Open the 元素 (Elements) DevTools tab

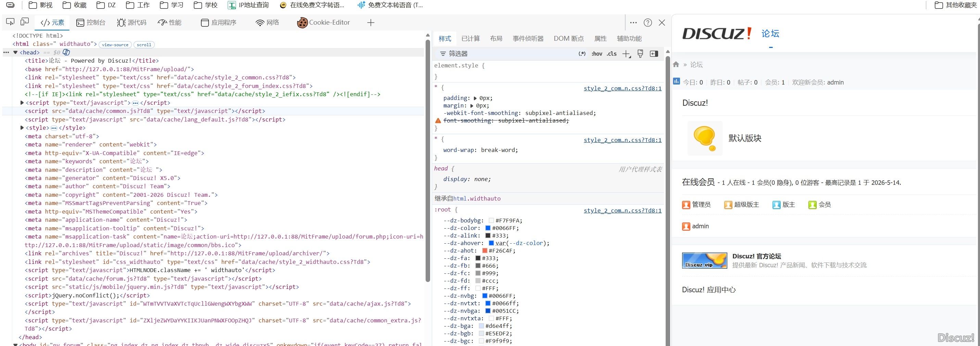[52, 23]
